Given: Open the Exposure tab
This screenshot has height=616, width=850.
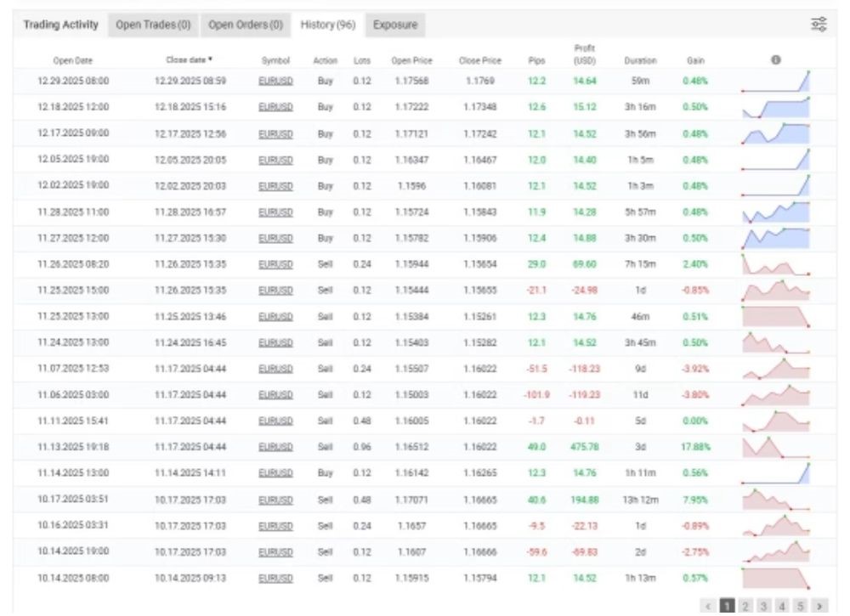Looking at the screenshot, I should (x=395, y=25).
